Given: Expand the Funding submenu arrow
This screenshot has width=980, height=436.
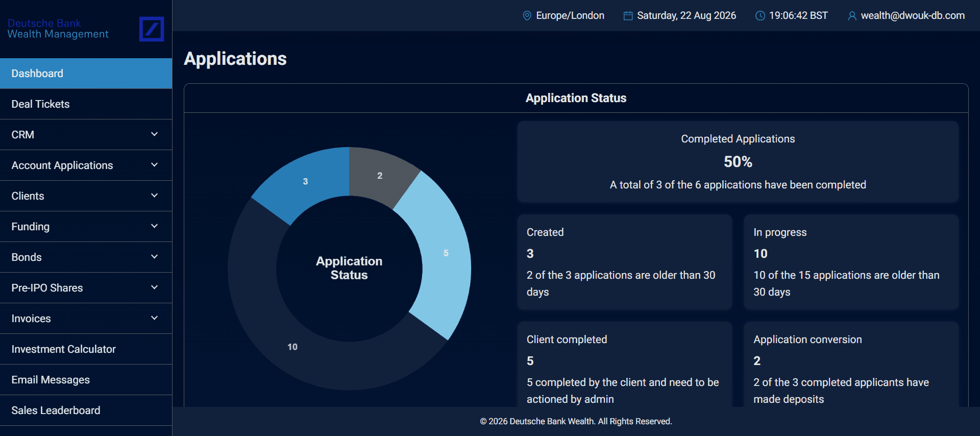Looking at the screenshot, I should tap(155, 226).
